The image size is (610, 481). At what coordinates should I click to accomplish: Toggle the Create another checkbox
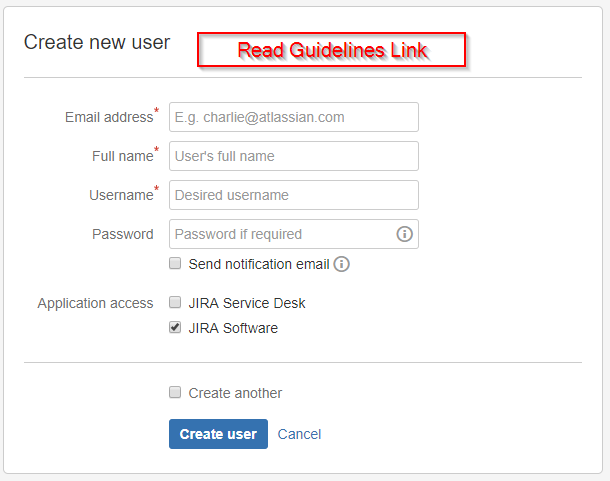coord(175,392)
